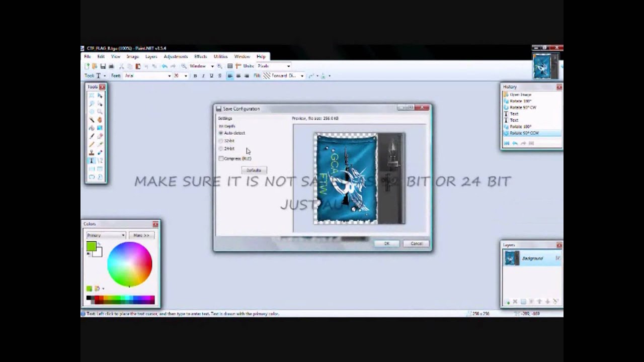Screen dimensions: 644x362
Task: Select the Rectangle Select tool
Action: 92,95
